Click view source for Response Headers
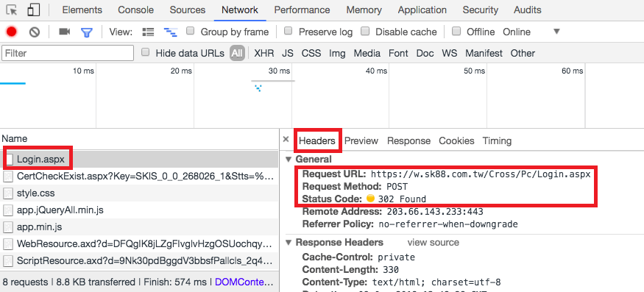Screen dimensions: 644x292 (x=433, y=242)
